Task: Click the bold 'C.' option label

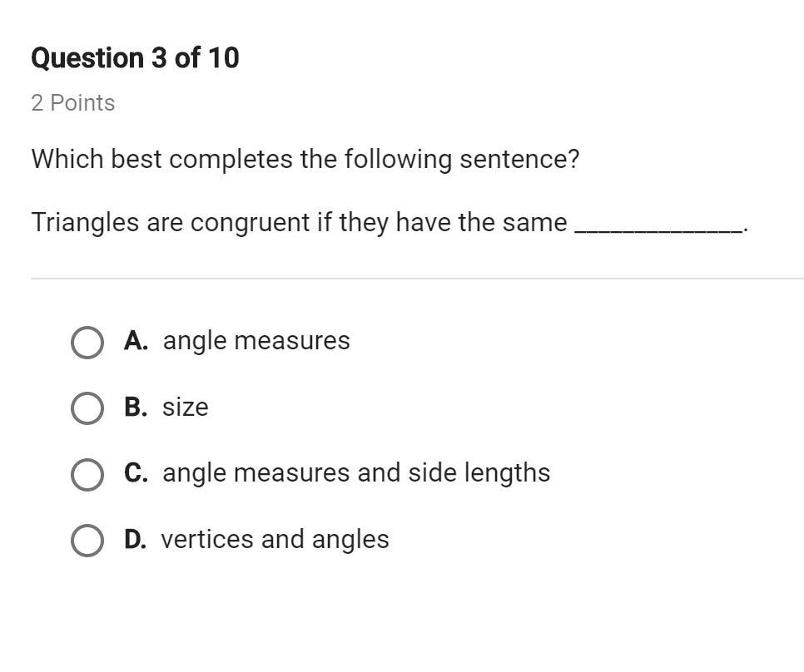Action: 136,473
